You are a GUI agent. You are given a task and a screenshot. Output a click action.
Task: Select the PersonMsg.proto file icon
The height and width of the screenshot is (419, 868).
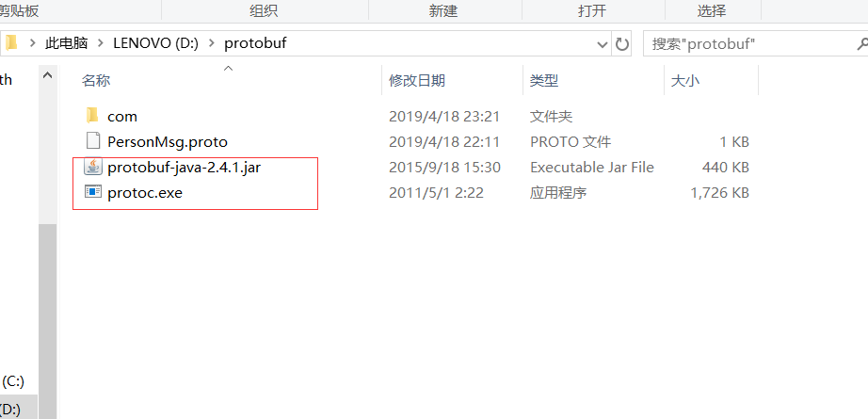click(x=93, y=141)
